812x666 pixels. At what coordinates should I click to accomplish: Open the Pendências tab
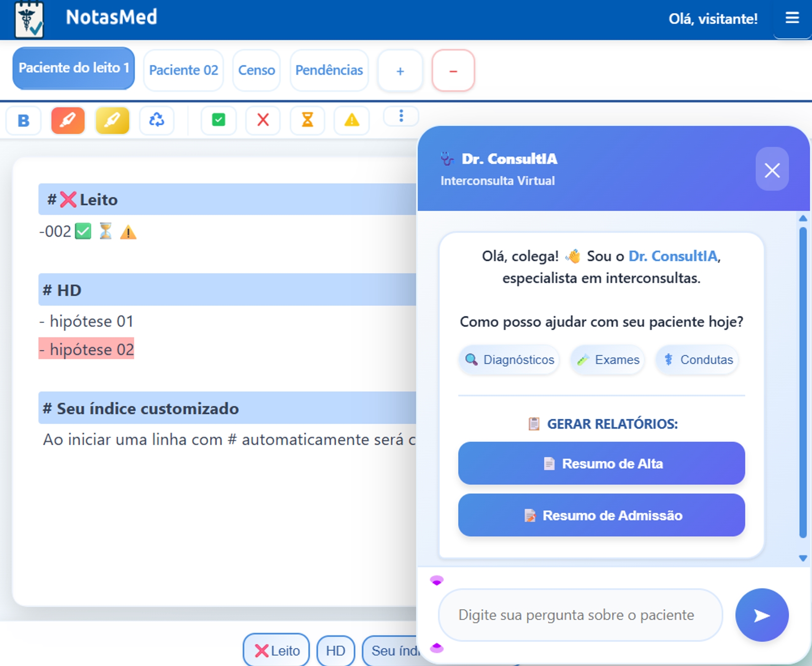[329, 70]
